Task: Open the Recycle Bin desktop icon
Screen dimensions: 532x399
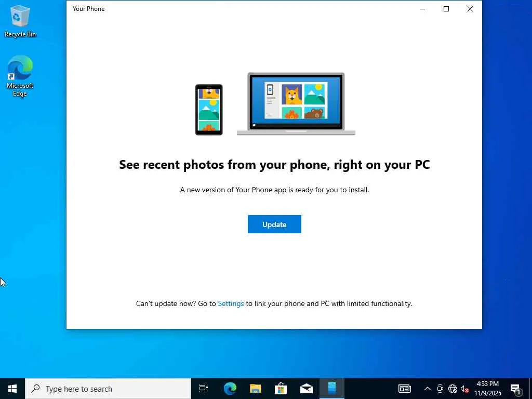Action: (20, 21)
